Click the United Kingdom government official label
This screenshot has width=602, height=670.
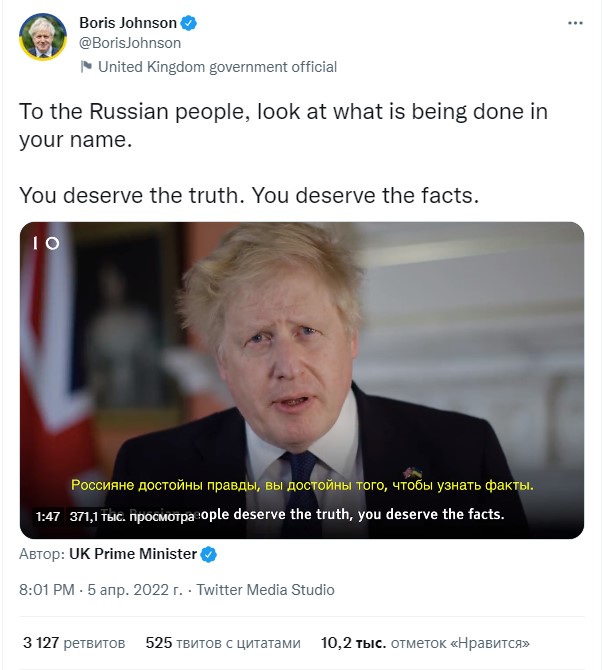tap(217, 67)
